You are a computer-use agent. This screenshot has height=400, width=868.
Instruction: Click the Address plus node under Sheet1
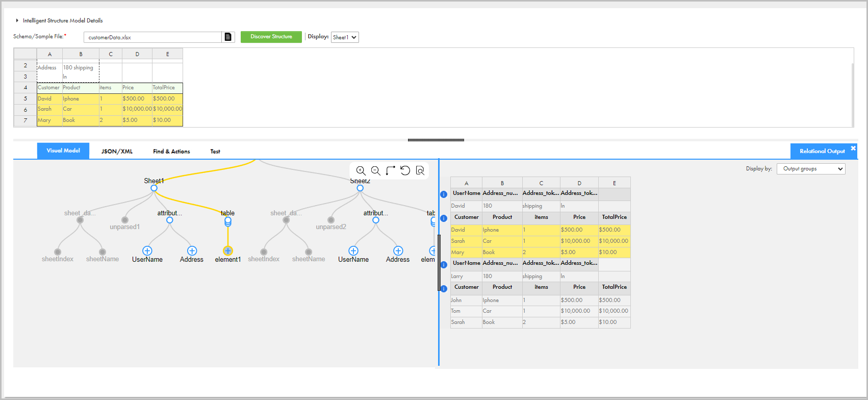click(x=192, y=251)
